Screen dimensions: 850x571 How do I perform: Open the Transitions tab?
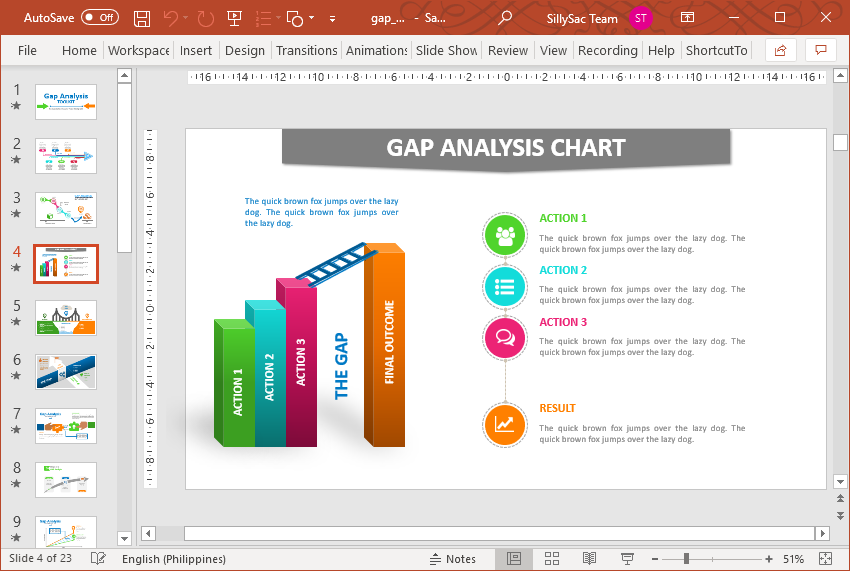306,50
